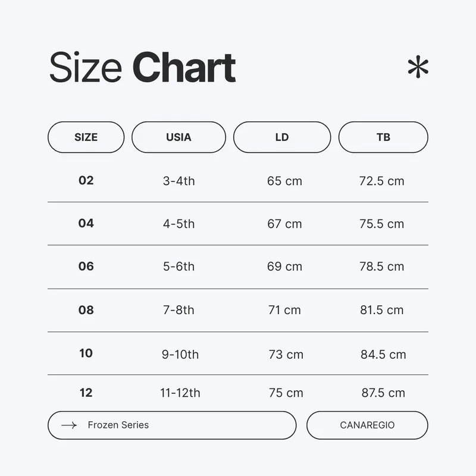Screen dimensions: 476x476
Task: Click the 78.5 cm TB value
Action: click(x=381, y=267)
